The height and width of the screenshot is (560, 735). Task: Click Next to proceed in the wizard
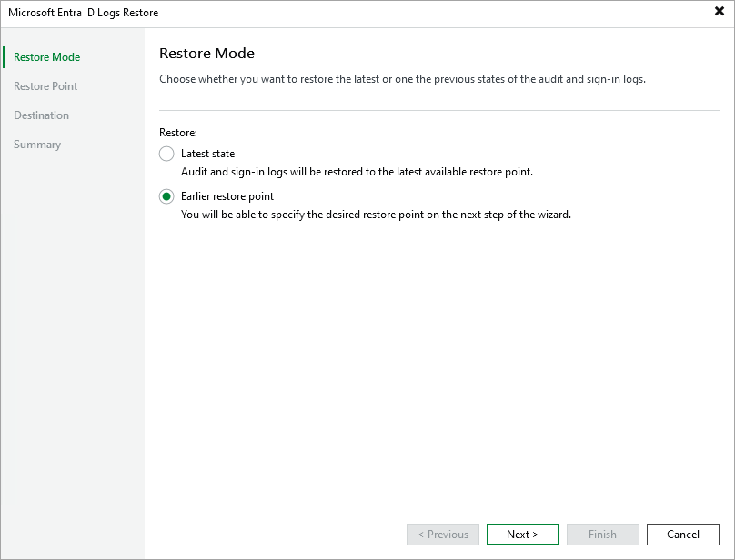522,534
